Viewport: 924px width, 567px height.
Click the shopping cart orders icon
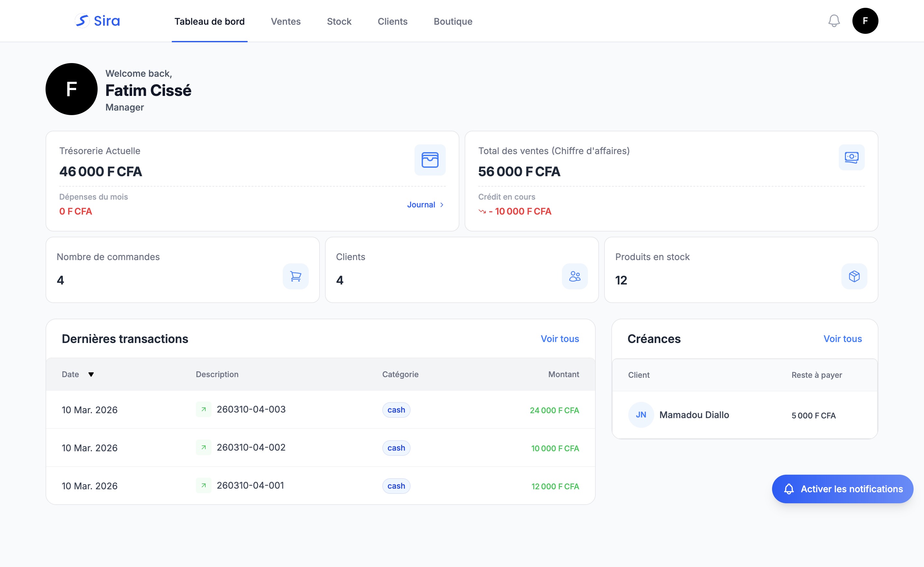(x=296, y=276)
